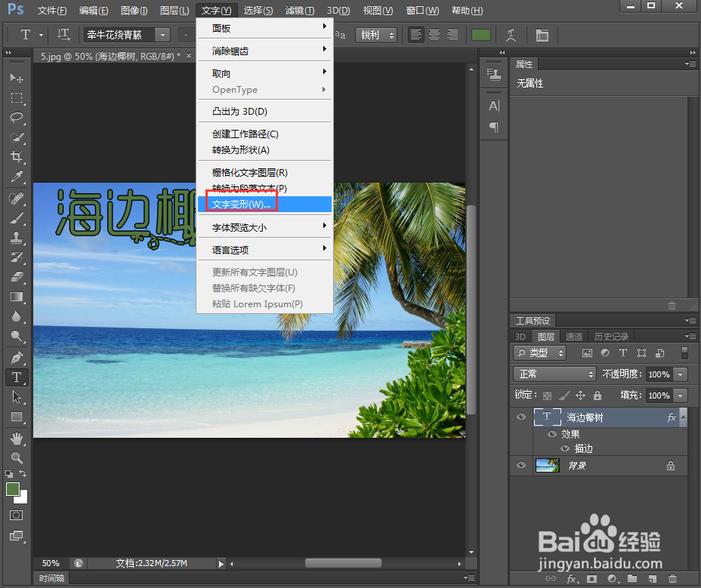This screenshot has height=588, width=701.
Task: Switch to the 通道 tab
Action: coord(575,336)
